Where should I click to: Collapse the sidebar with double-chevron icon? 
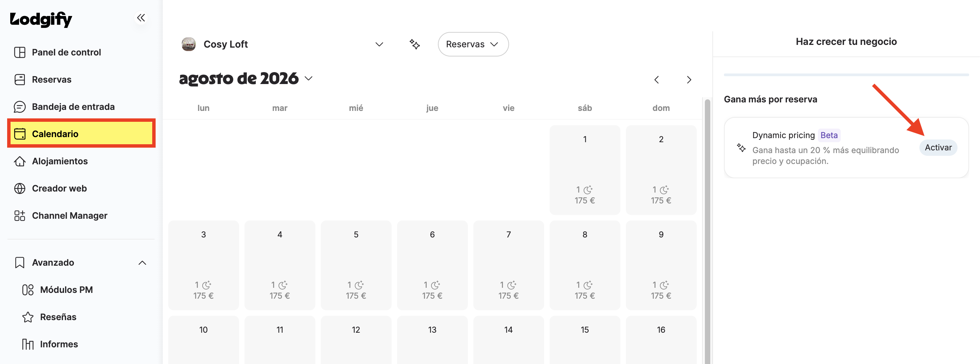[141, 17]
